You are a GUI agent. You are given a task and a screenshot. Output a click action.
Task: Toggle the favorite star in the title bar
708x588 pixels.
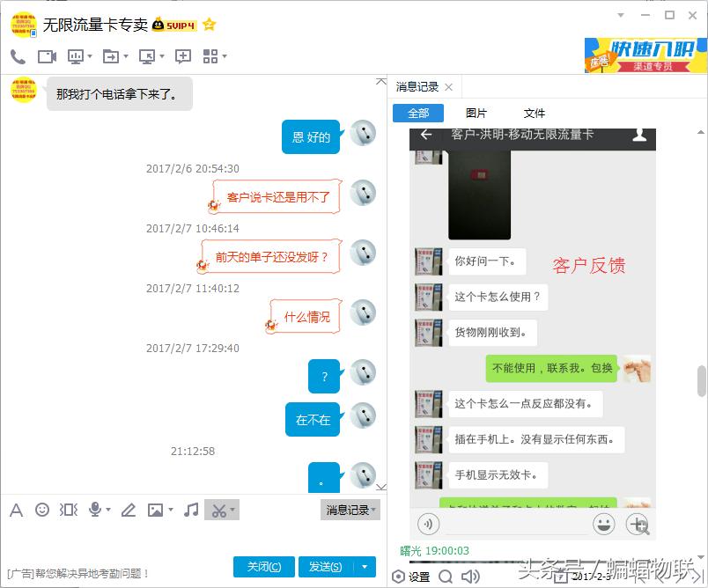pyautogui.click(x=209, y=25)
